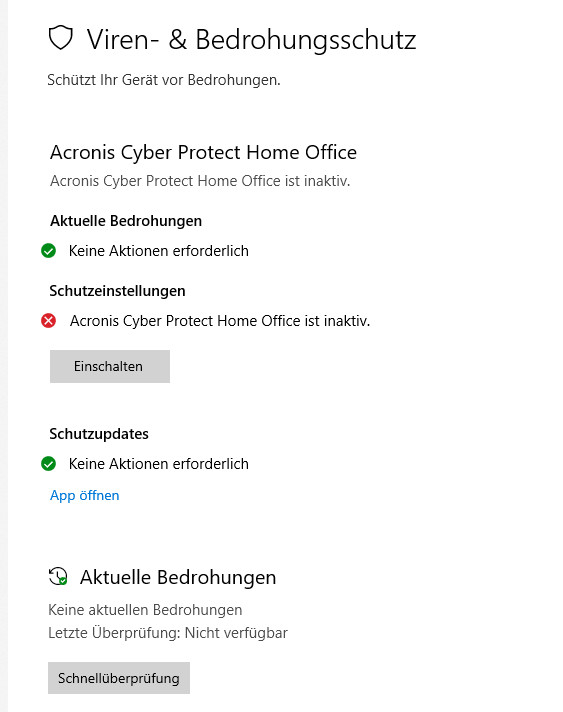Click red X icon under Schutzeinstellungen
This screenshot has height=712, width=563.
[x=49, y=321]
